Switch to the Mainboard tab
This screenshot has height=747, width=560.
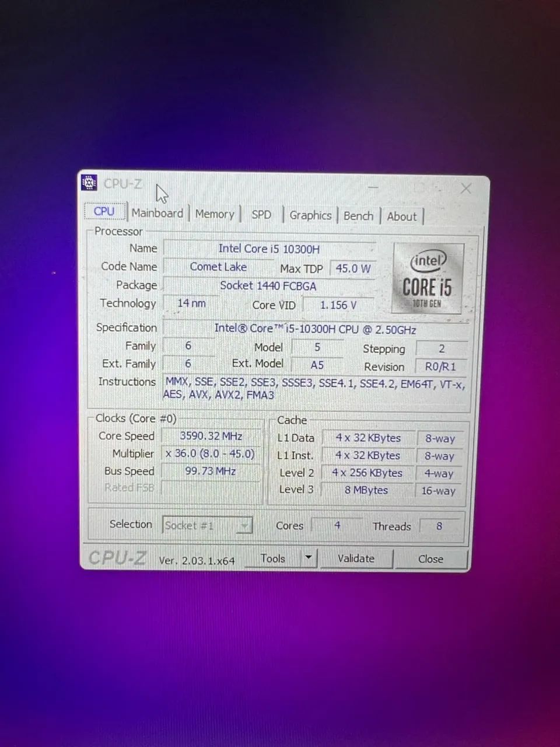(x=157, y=213)
